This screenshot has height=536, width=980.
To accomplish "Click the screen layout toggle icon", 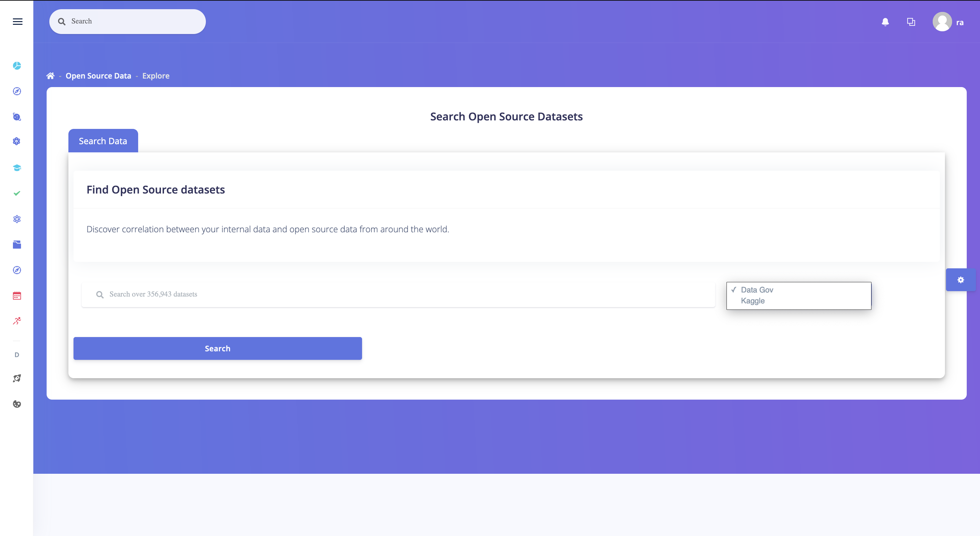I will click(911, 22).
